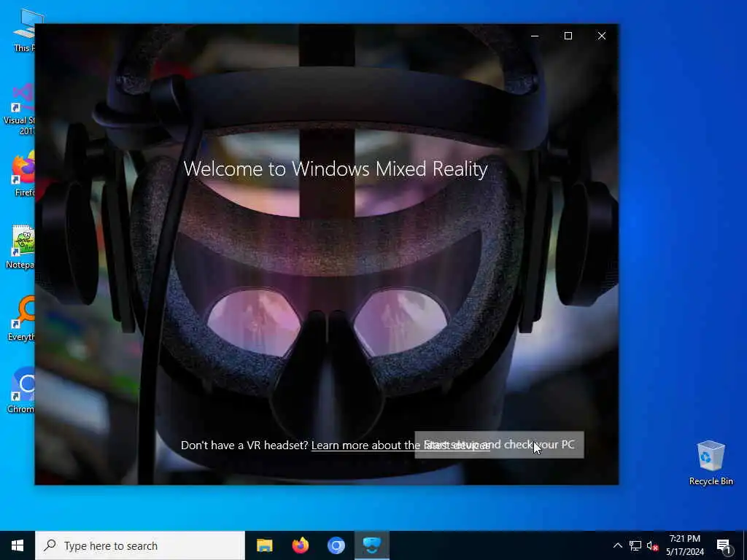The image size is (747, 560).
Task: Select the Chromium desktop shortcut
Action: click(22, 391)
